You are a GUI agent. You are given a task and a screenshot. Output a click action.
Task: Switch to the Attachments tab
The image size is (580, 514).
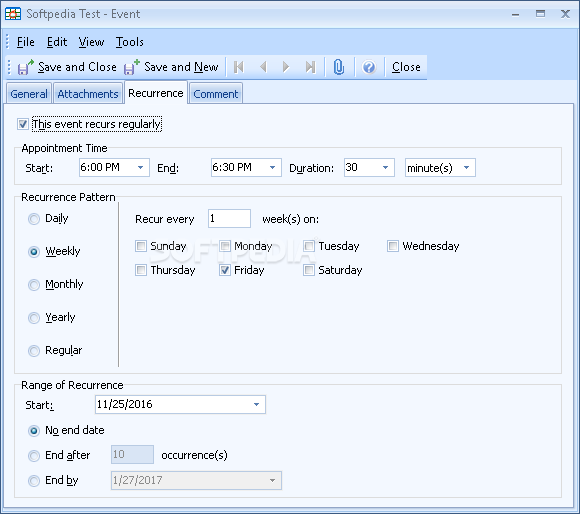coord(88,94)
